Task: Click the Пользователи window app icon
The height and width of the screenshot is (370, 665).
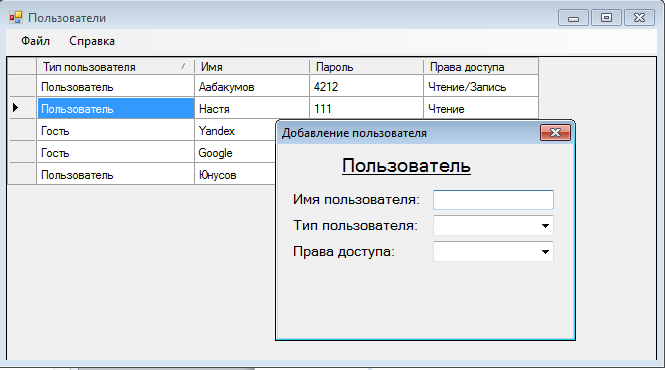Action: click(16, 17)
